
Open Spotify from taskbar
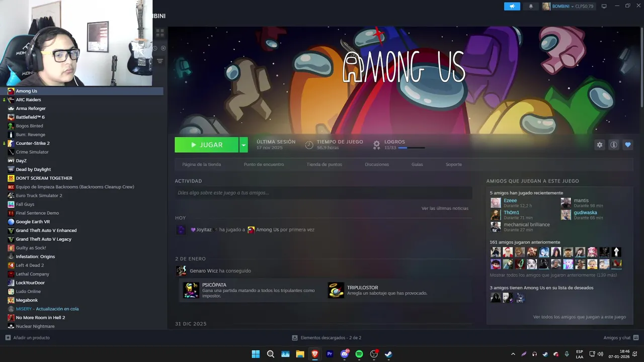tap(359, 354)
